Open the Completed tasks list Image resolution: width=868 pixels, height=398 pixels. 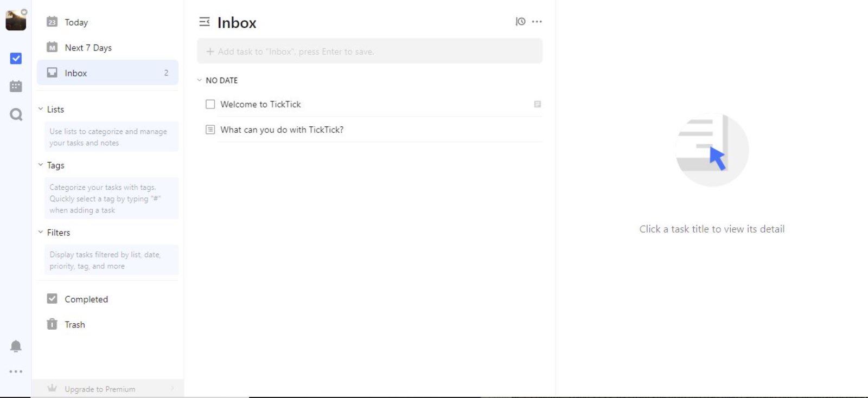[x=107, y=299]
